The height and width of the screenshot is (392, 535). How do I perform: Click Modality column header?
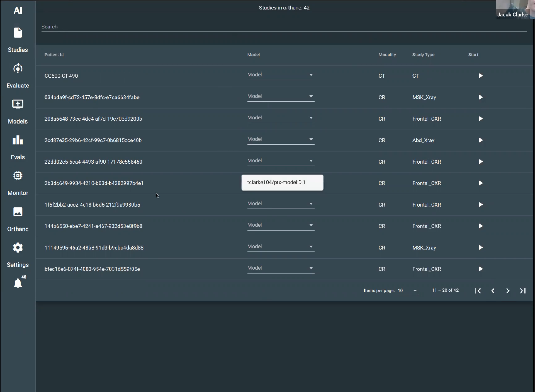coord(387,55)
